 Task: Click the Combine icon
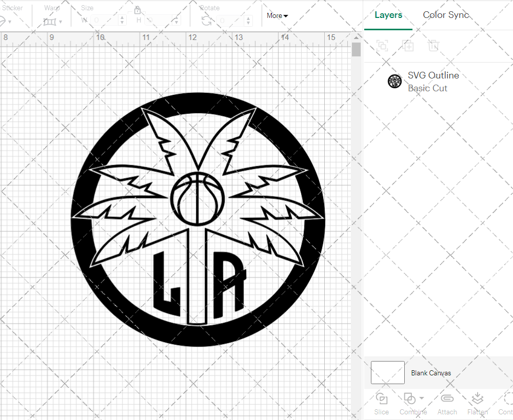click(x=409, y=398)
